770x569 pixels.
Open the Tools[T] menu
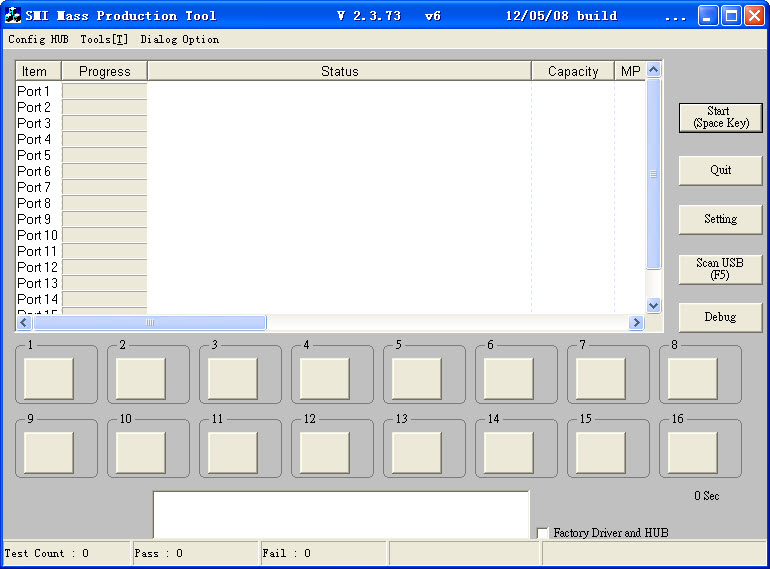coord(104,39)
